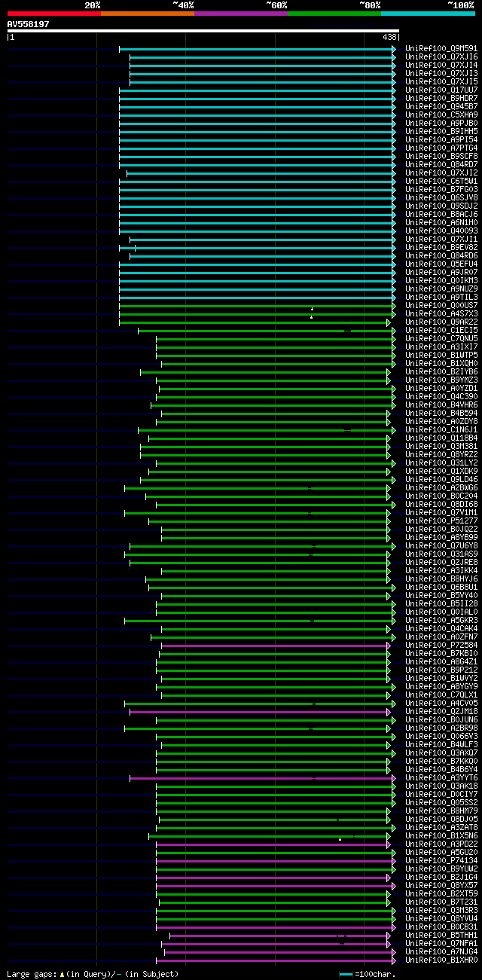
Task: Select label UniRef100_Q00US7
Action: (441, 306)
